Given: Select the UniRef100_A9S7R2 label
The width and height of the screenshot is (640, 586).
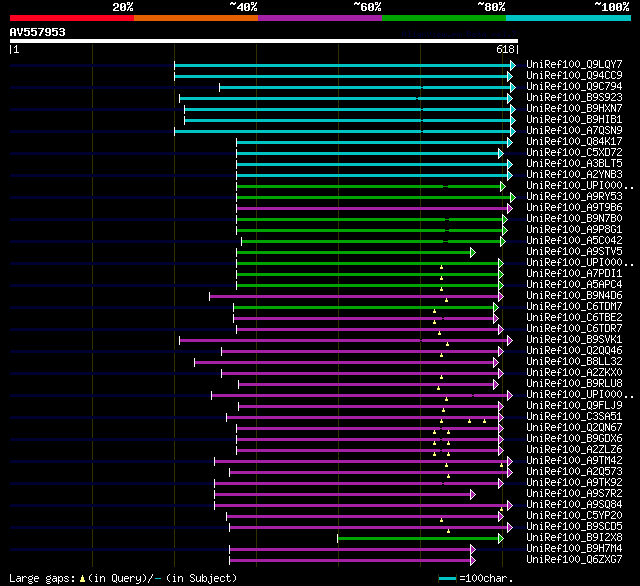Looking at the screenshot, I should coord(574,494).
